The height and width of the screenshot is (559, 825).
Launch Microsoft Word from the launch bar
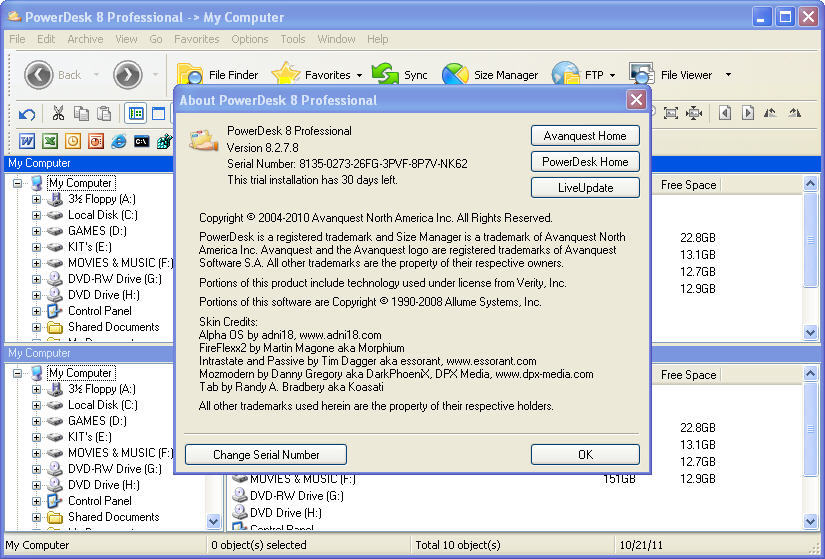[27, 141]
